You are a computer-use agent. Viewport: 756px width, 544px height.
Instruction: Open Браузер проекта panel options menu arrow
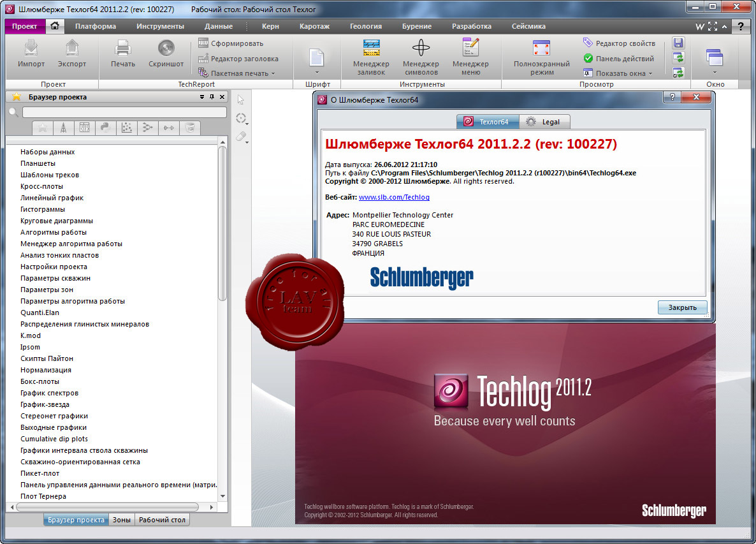pyautogui.click(x=202, y=97)
